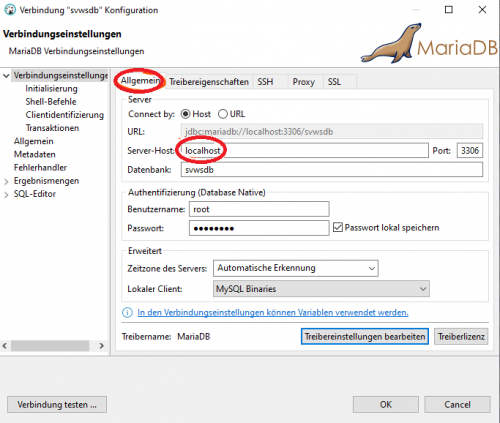Viewport: 500px width, 423px height.
Task: Click the info icon beside variables link
Action: click(127, 313)
